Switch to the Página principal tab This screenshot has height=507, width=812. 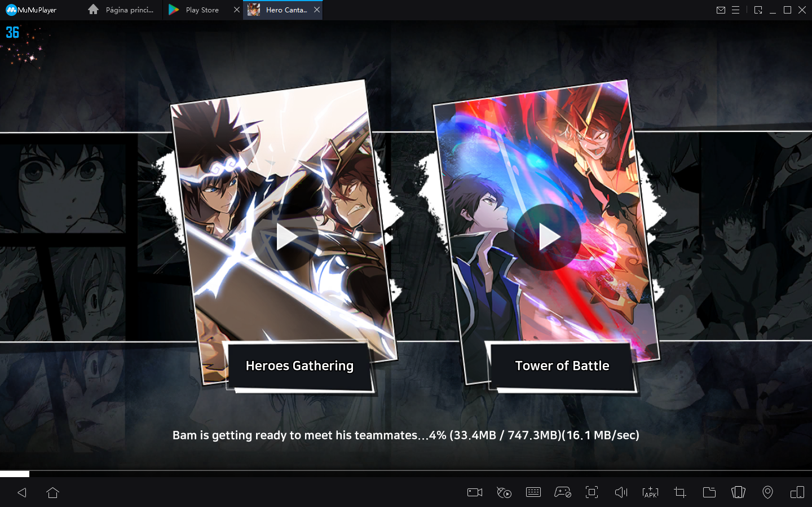pos(121,10)
